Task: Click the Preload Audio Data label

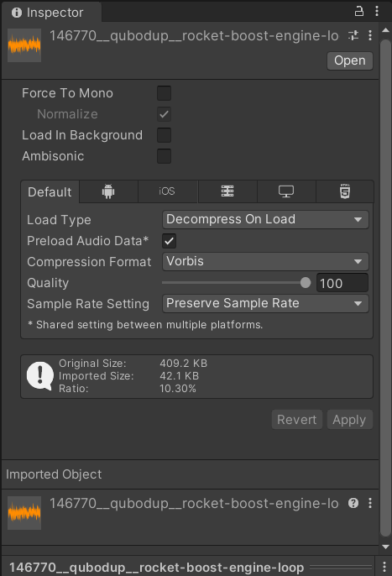Action: [x=88, y=241]
